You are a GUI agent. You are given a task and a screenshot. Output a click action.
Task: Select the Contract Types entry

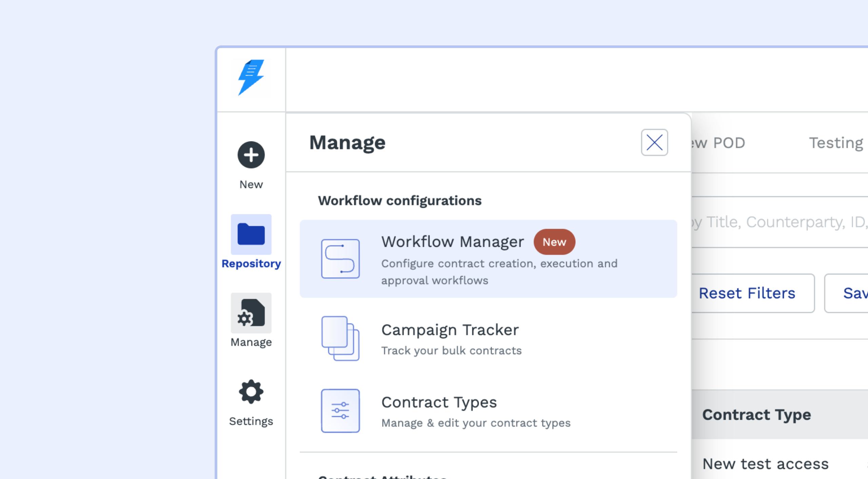click(439, 402)
